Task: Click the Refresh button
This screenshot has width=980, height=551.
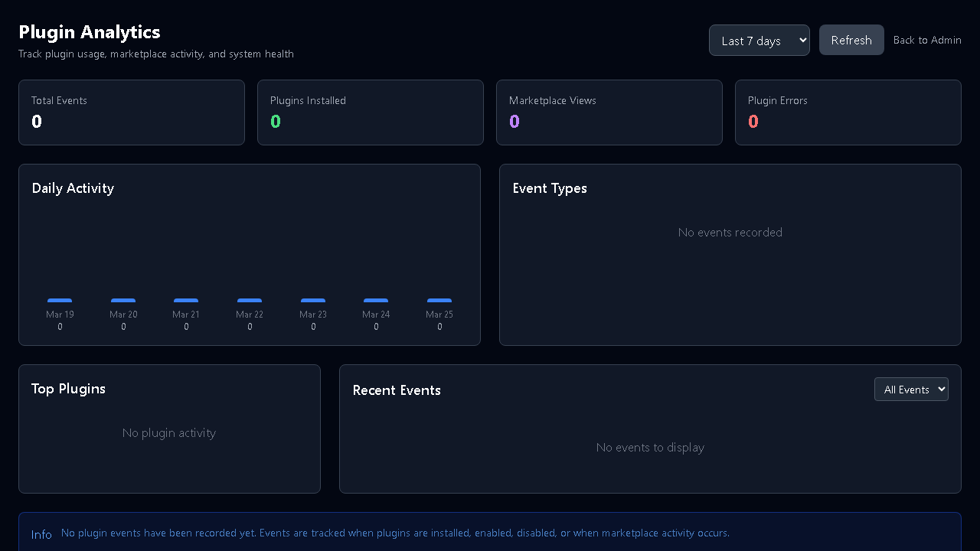Action: [x=851, y=40]
